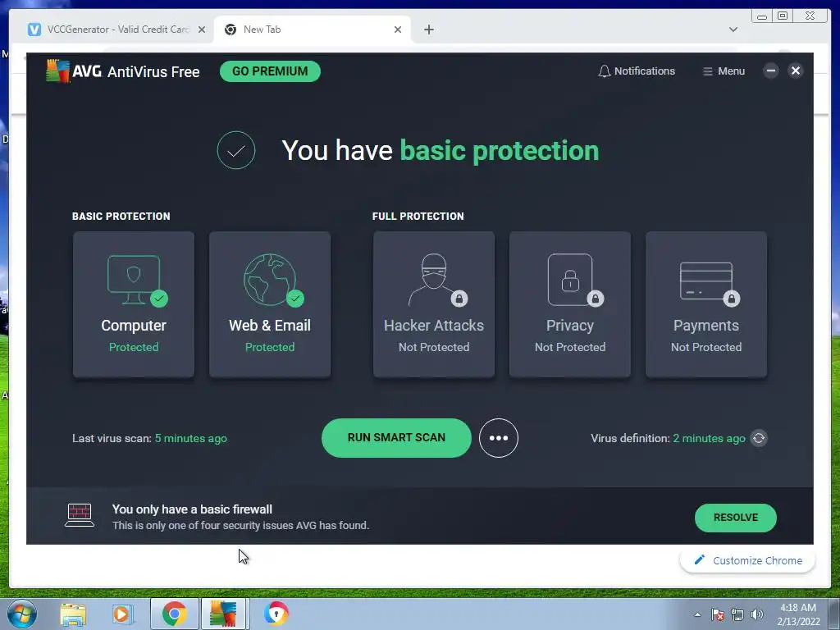This screenshot has height=630, width=840.
Task: Close the New Tab tab
Action: pyautogui.click(x=398, y=30)
